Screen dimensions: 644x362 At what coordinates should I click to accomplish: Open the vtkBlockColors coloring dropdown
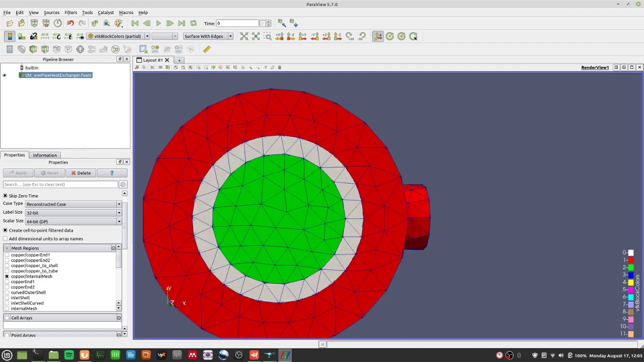[119, 36]
